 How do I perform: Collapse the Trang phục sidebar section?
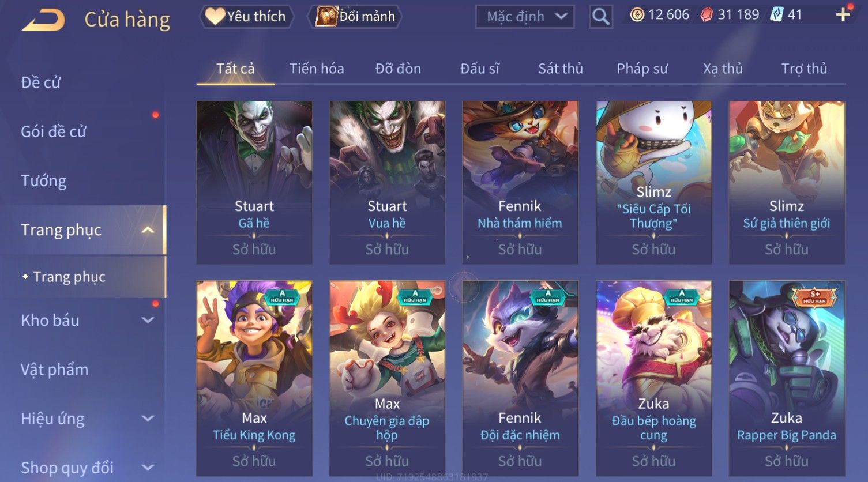[148, 230]
